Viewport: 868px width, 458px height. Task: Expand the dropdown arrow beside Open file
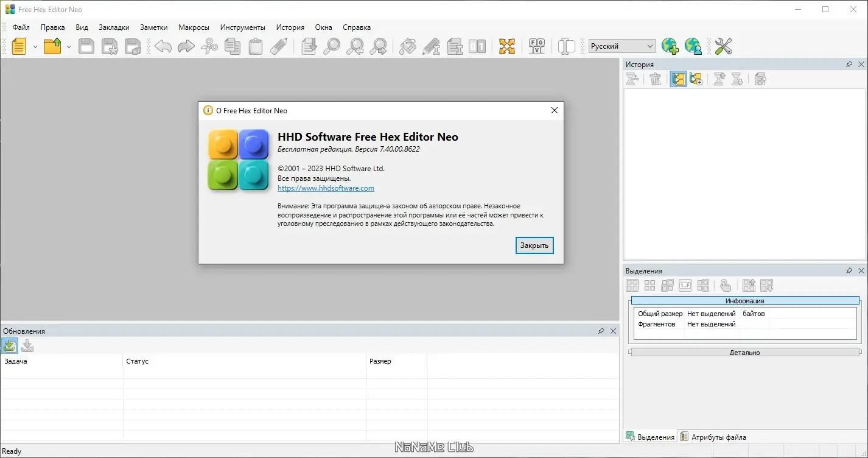pos(69,47)
